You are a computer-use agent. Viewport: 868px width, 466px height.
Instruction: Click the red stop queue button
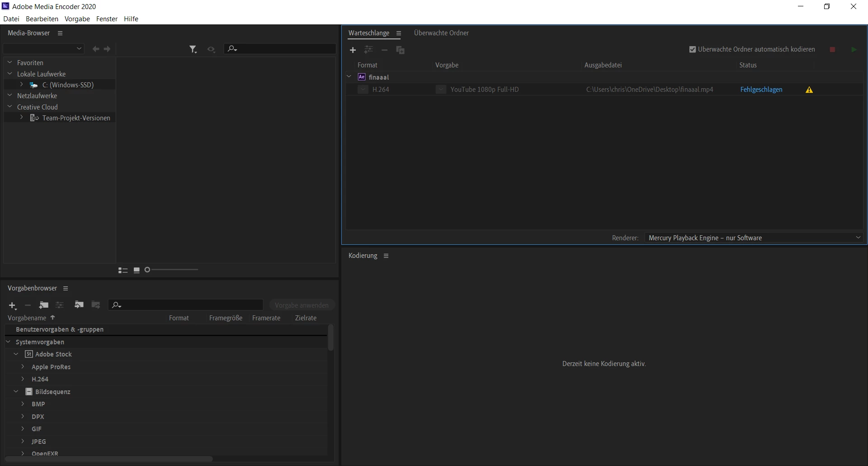[x=832, y=49]
